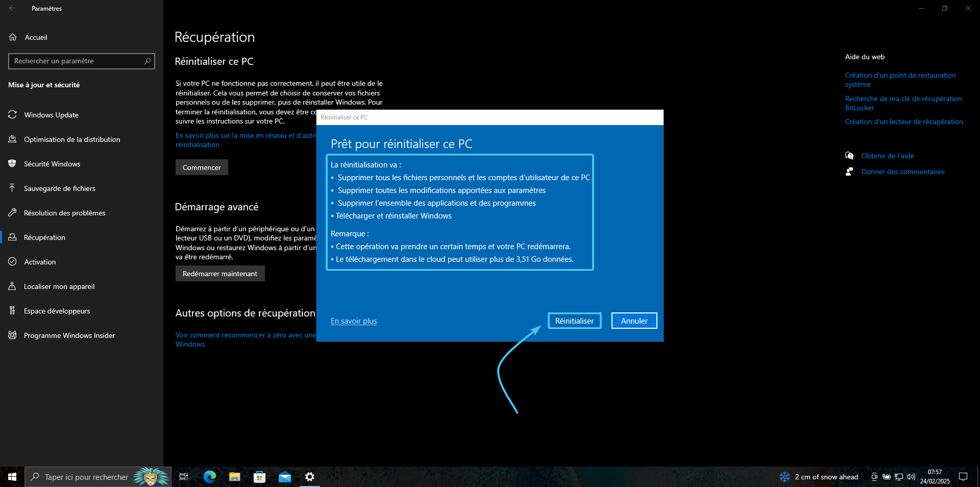980x487 pixels.
Task: Select Programme Windows Insider icon
Action: [x=12, y=335]
